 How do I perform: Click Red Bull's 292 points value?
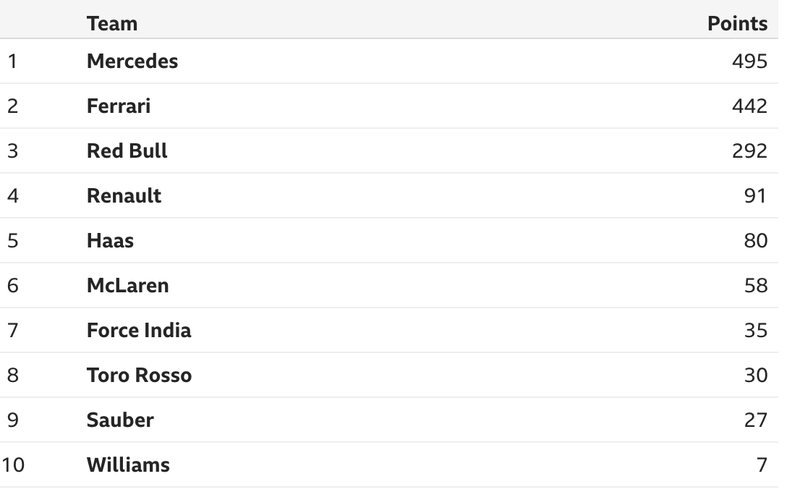749,151
